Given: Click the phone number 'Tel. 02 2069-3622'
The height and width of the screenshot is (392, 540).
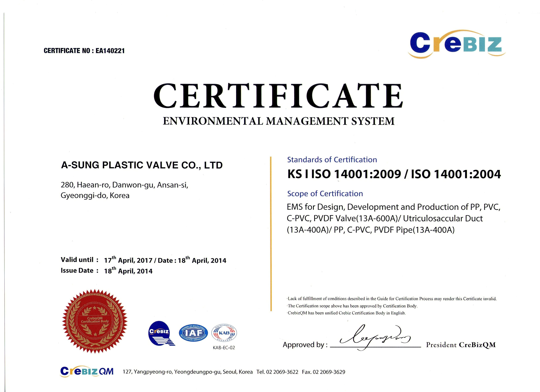Looking at the screenshot, I should (277, 372).
